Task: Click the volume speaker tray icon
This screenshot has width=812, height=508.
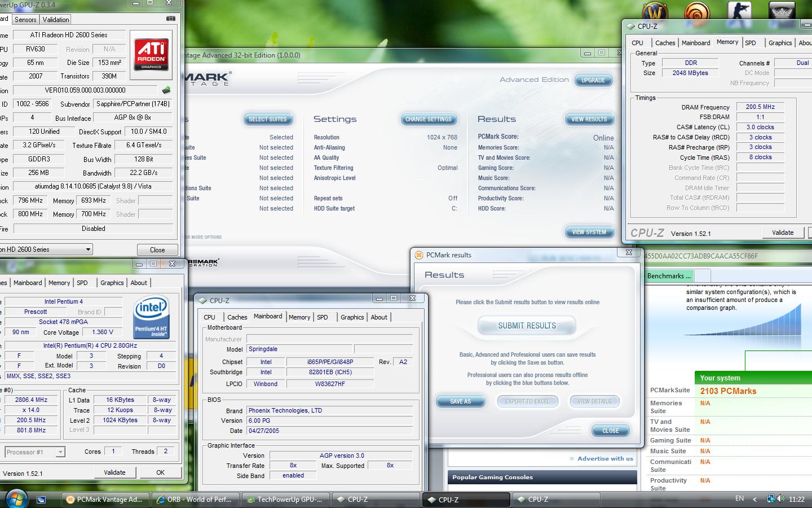Action: 780,499
